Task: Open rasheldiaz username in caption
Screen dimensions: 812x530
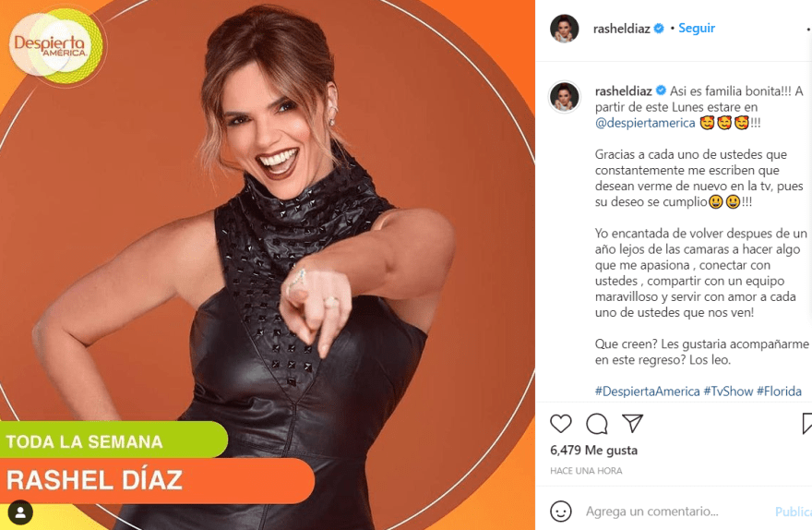Action: point(624,91)
